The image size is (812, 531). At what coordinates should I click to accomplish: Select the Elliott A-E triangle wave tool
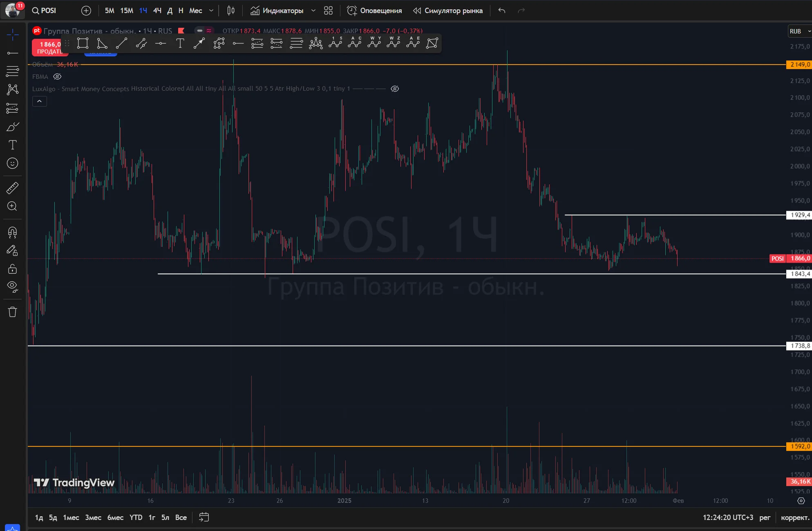click(413, 42)
